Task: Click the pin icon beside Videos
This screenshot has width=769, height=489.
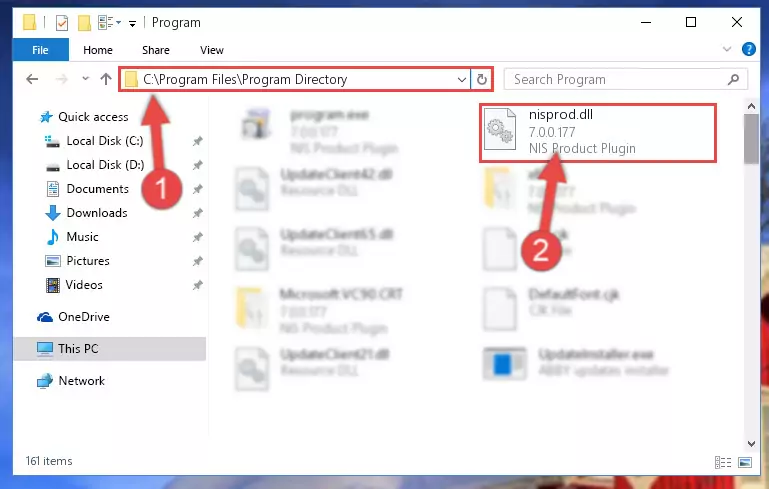Action: 197,285
